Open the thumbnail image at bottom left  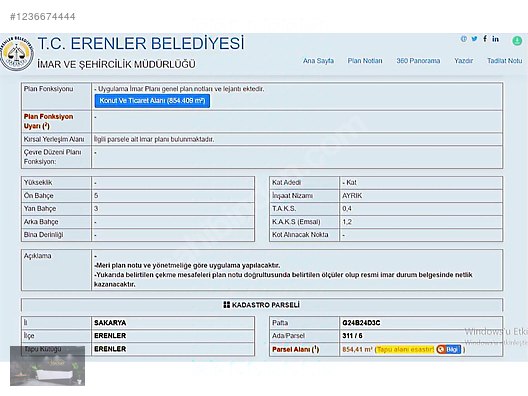pyautogui.click(x=47, y=366)
